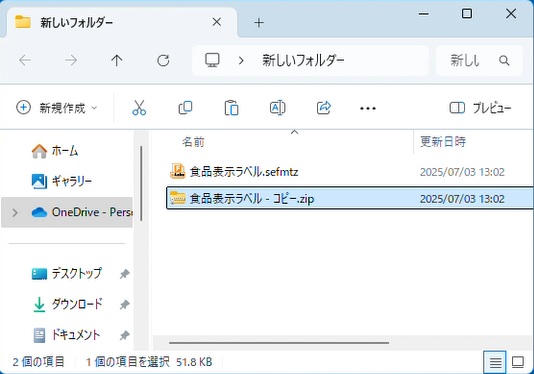Toggle the プレビュー pane
This screenshot has height=374, width=534.
(x=481, y=108)
